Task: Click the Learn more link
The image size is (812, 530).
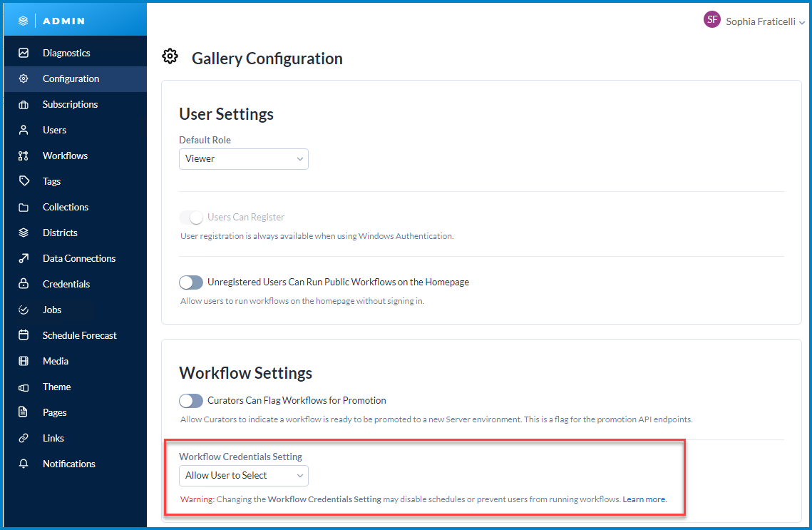Action: (644, 499)
